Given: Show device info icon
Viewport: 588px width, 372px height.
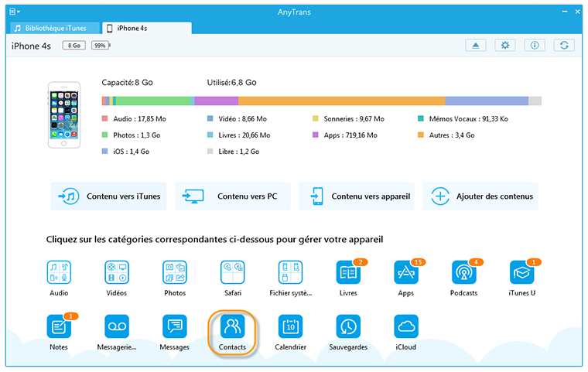Looking at the screenshot, I should pos(535,46).
